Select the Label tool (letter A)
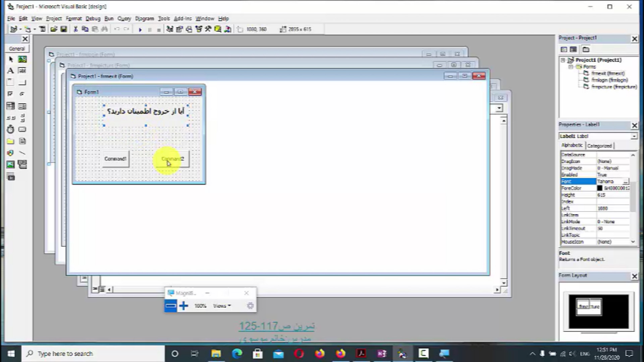Screen dimensions: 644x362 (x=10, y=71)
